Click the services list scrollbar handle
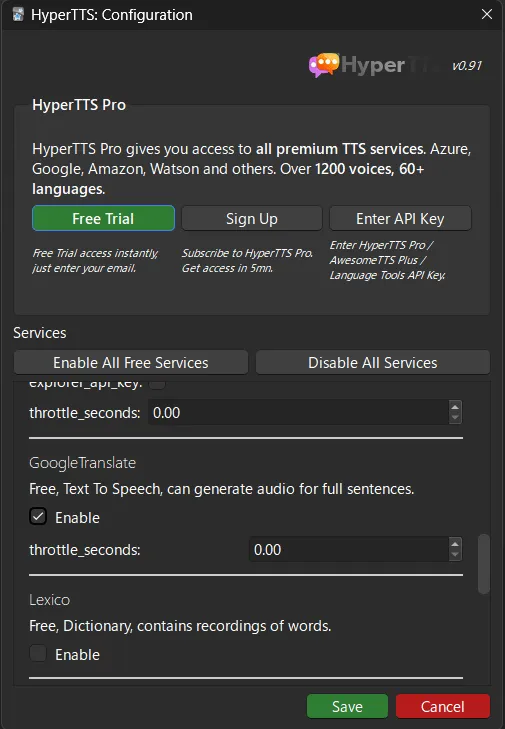 pos(484,564)
